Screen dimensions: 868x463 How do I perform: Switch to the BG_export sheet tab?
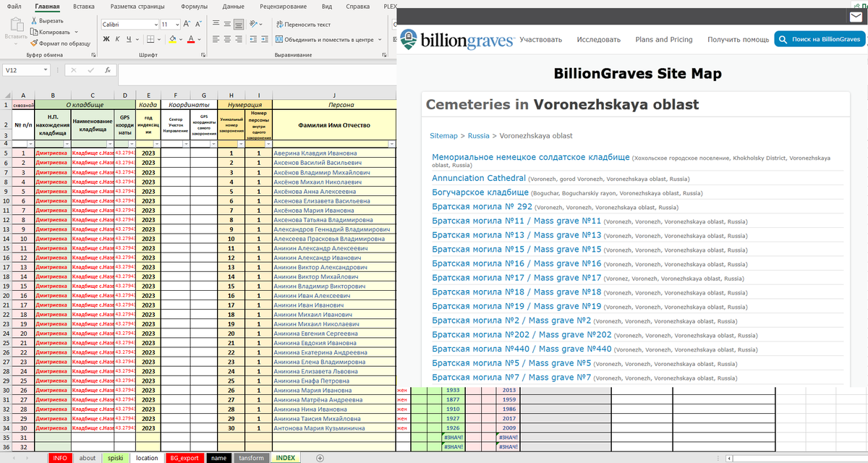[x=184, y=458]
